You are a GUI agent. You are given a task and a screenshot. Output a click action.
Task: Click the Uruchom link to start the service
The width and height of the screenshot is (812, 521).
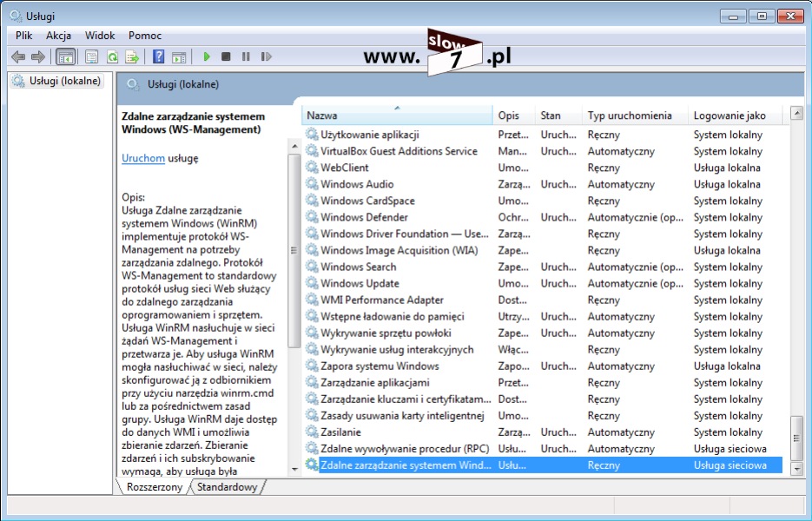pos(143,158)
